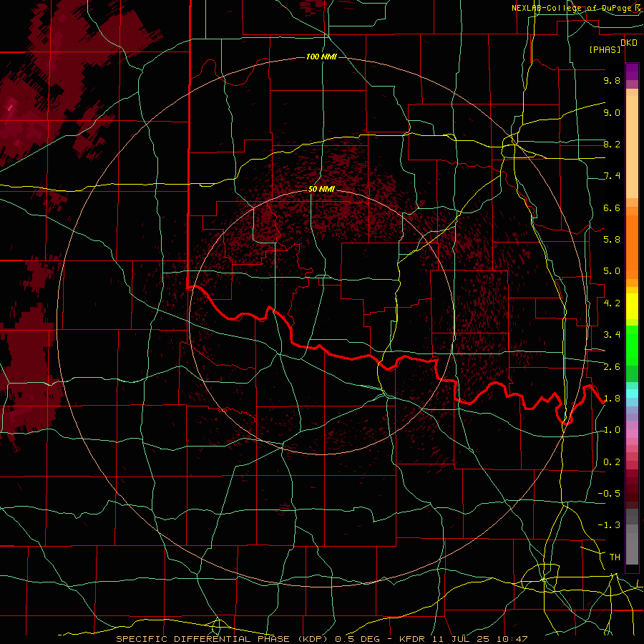Pick the bright yellow color bar segment
The height and width of the screenshot is (644, 644).
(x=632, y=306)
